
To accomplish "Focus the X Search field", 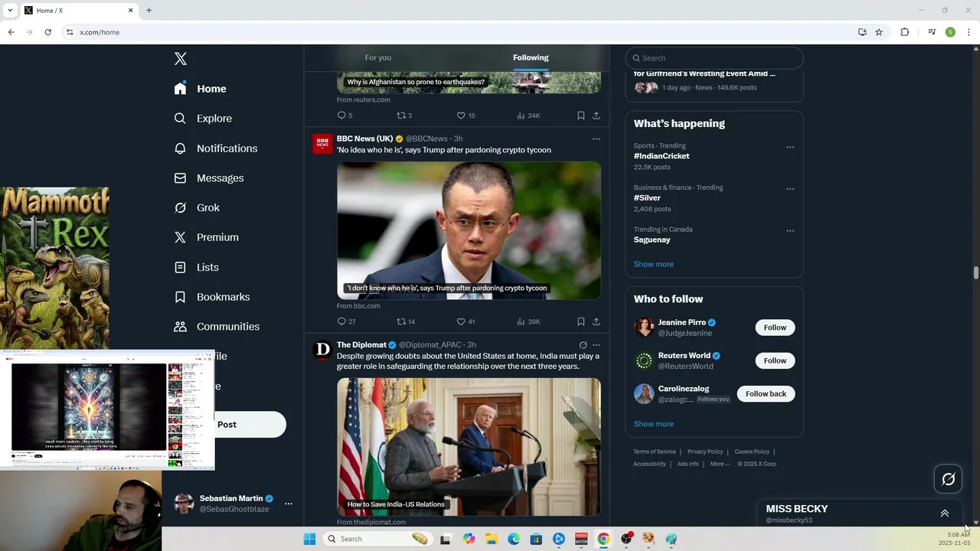I will (x=714, y=58).
